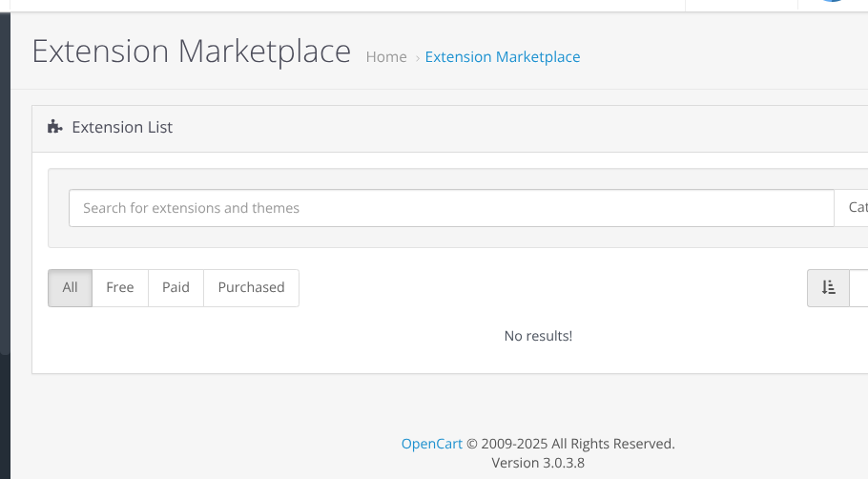Screen dimensions: 868x479
Task: Click the puzzle piece icon beside Extension List
Action: 54,127
